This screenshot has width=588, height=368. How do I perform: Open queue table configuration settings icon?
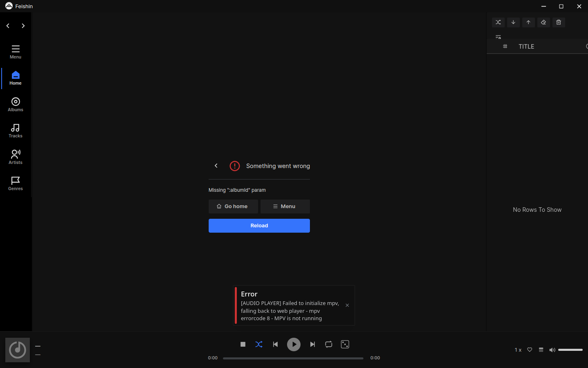(x=498, y=37)
